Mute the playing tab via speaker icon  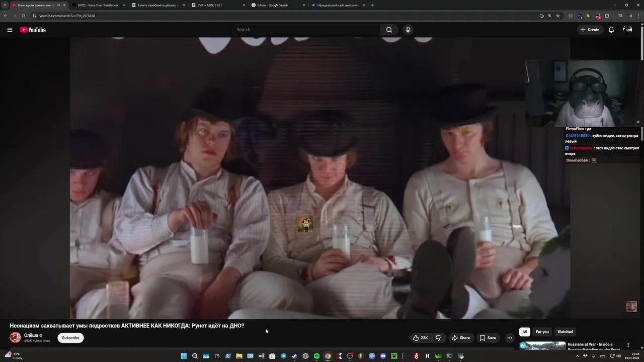[x=58, y=5]
